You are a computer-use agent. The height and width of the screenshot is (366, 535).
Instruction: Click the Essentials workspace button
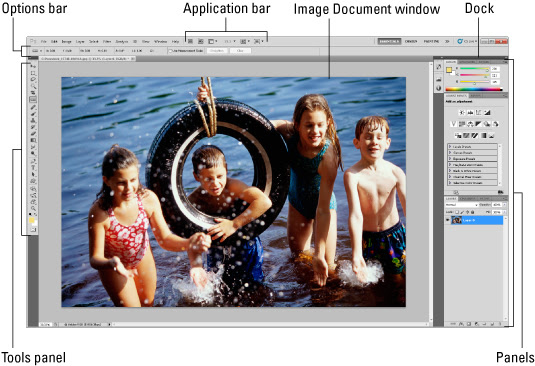pyautogui.click(x=389, y=41)
